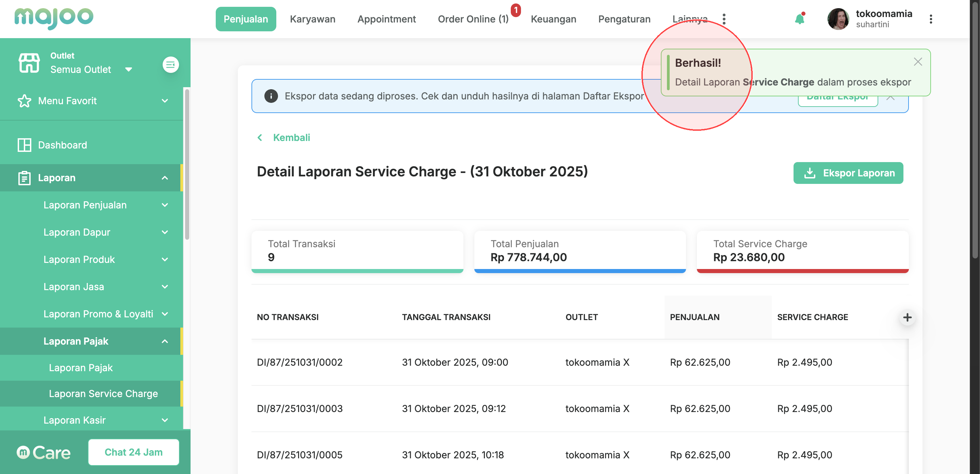Expand Laporan Penjualan submenu
Viewport: 980px width, 474px height.
(165, 205)
